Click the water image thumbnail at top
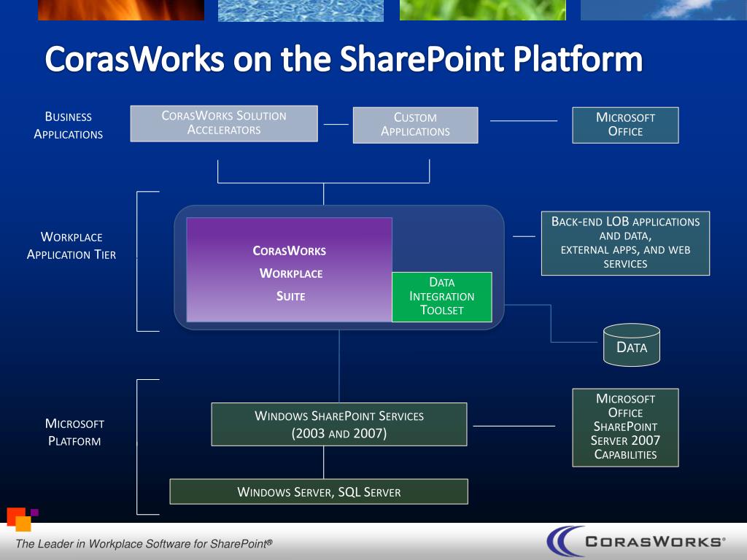The width and height of the screenshot is (747, 560). pyautogui.click(x=301, y=10)
